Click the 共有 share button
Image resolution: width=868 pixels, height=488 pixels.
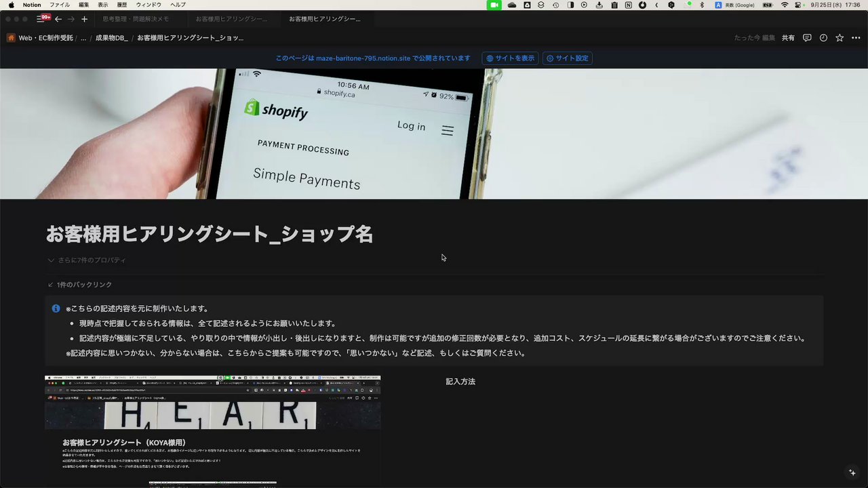788,38
